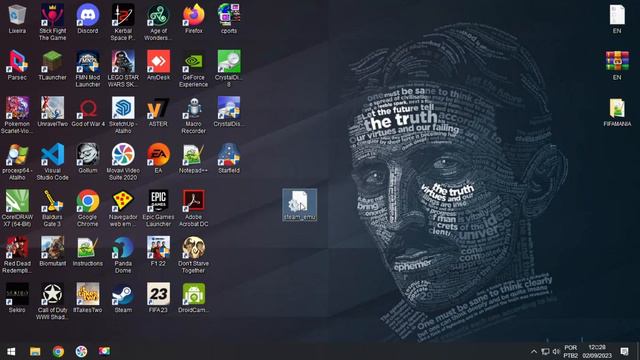The width and height of the screenshot is (640, 360).
Task: Select the Instructions text file
Action: coord(88,252)
